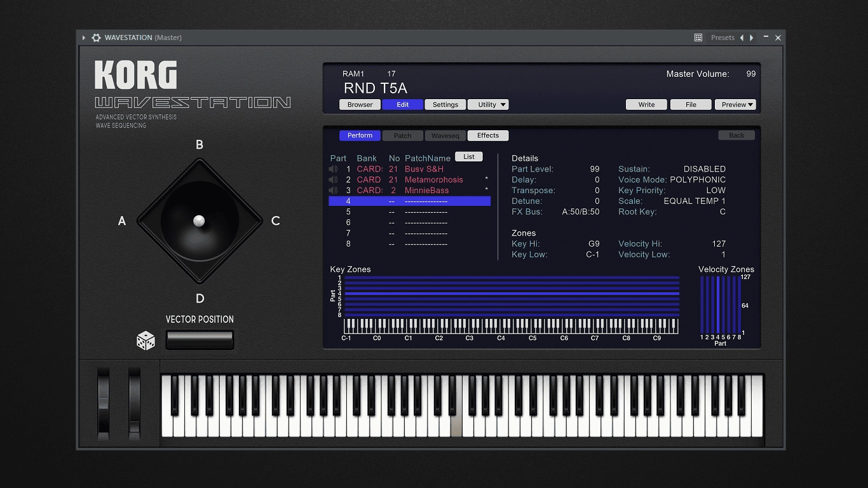Image resolution: width=868 pixels, height=488 pixels.
Task: Click the File button
Action: [691, 105]
